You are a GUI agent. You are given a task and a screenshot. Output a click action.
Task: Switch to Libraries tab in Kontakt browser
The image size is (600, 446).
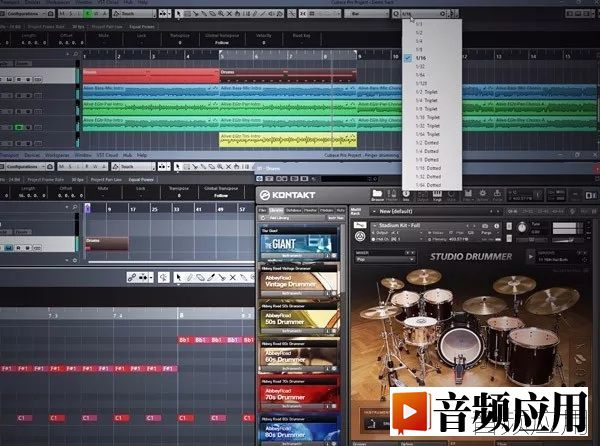(276, 210)
